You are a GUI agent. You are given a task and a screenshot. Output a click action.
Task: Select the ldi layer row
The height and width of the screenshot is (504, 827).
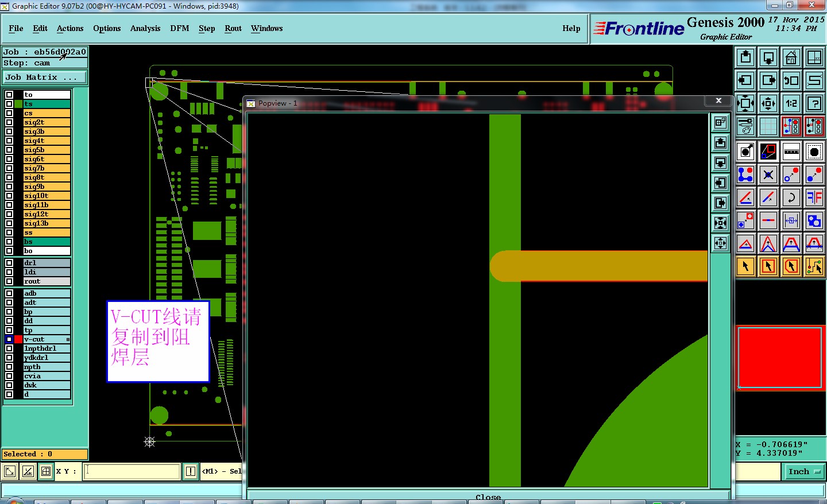(47, 272)
